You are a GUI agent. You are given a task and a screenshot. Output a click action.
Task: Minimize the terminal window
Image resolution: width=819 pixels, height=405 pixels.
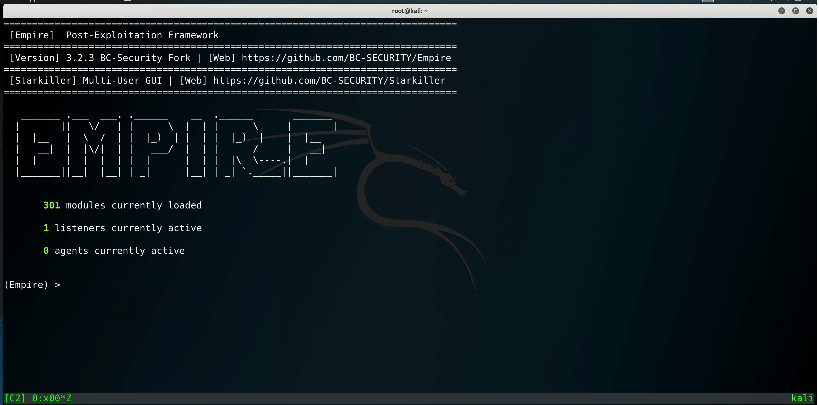(782, 10)
